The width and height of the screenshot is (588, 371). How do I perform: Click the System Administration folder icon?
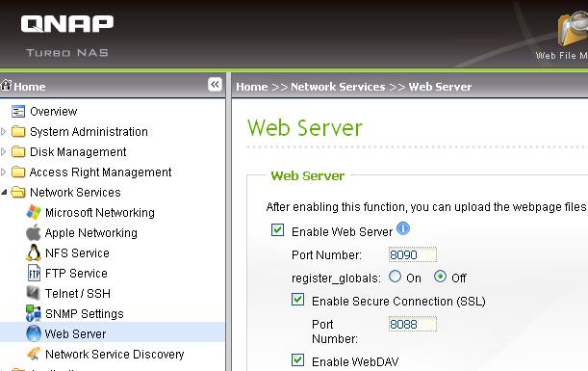click(x=18, y=132)
